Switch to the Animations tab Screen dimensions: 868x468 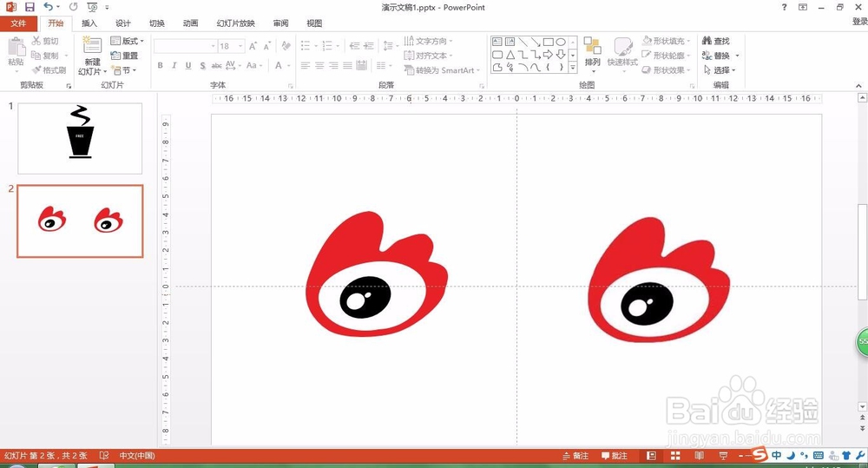pos(190,23)
